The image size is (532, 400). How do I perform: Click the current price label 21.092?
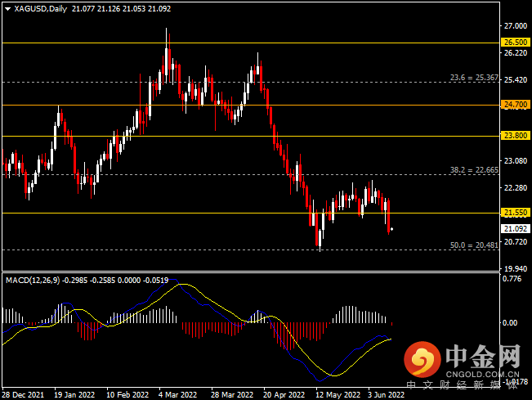(516, 229)
